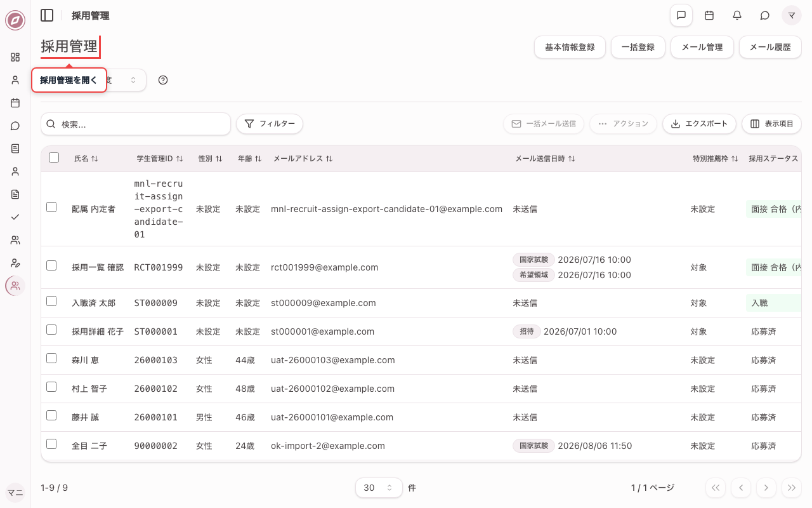Open the sidebar document file icon

(x=15, y=194)
